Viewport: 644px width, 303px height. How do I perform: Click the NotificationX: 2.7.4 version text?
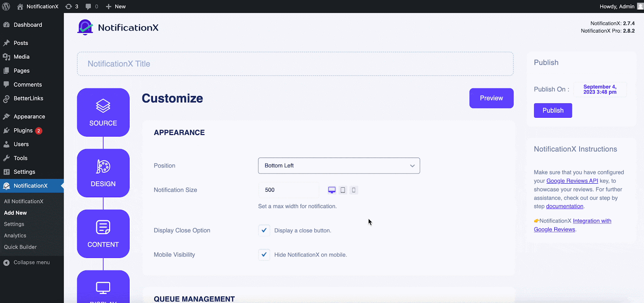tap(613, 23)
